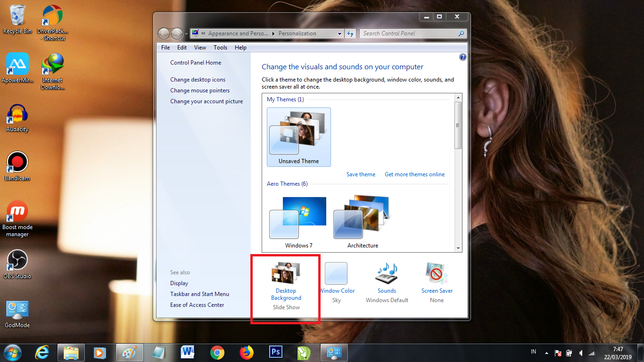The image size is (644, 362).
Task: Launch OBS Studio desktop shortcut
Action: 17,264
